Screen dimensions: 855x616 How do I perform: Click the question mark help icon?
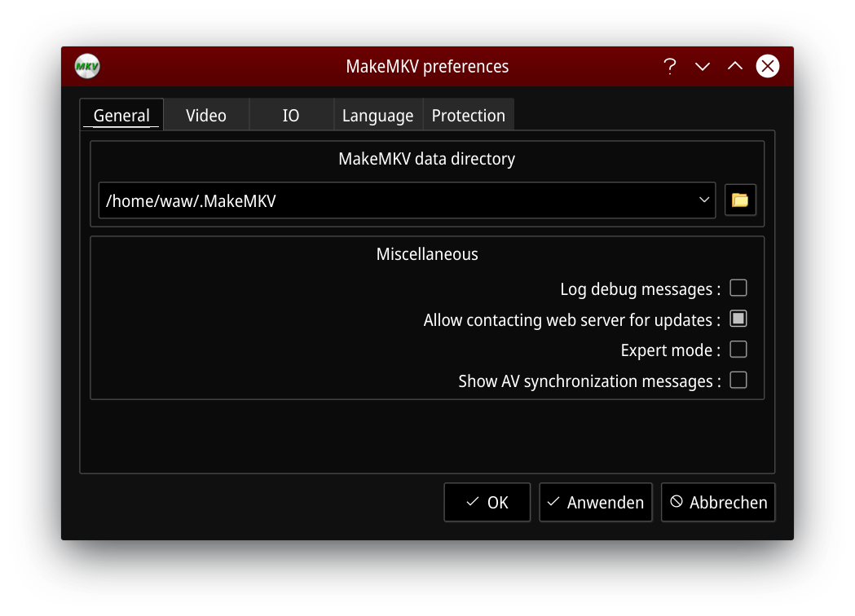670,67
